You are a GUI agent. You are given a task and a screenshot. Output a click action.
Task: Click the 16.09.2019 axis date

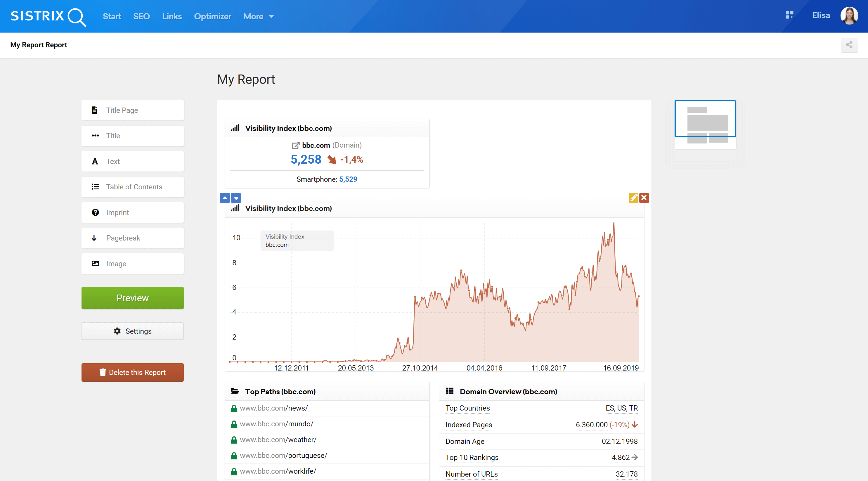tap(621, 368)
